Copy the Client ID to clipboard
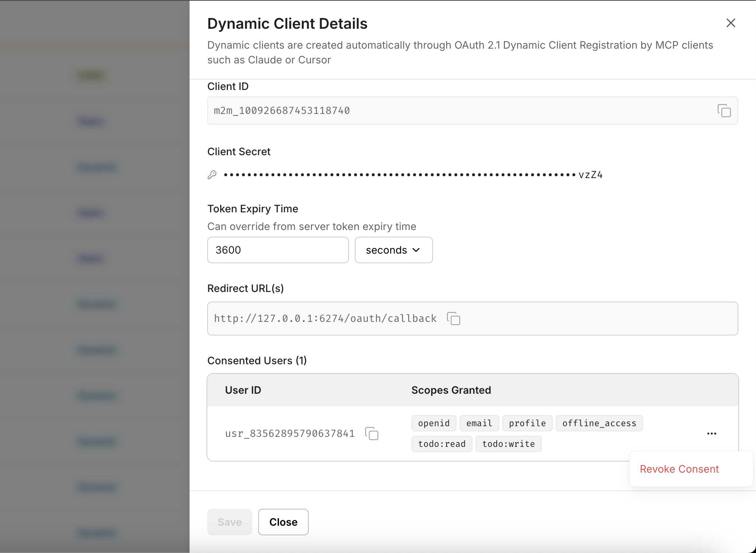This screenshot has width=756, height=553. click(x=724, y=111)
